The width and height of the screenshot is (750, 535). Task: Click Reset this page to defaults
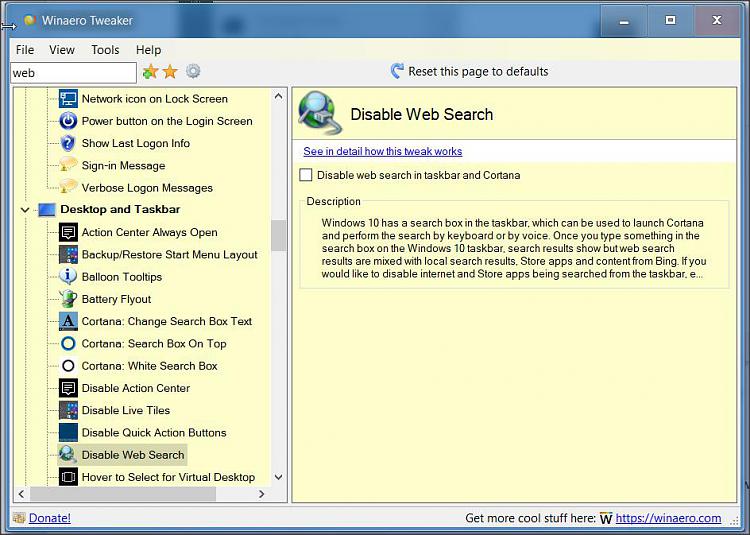tap(469, 72)
